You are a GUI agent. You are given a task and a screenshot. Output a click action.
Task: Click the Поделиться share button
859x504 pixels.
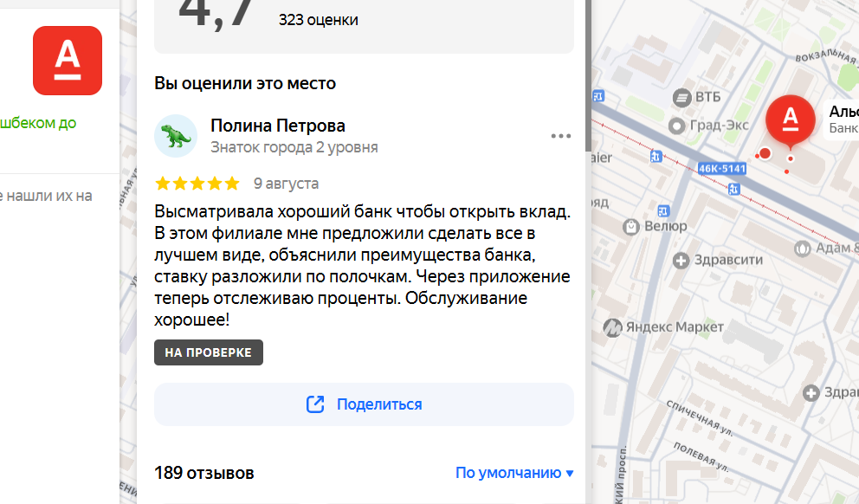(x=364, y=404)
